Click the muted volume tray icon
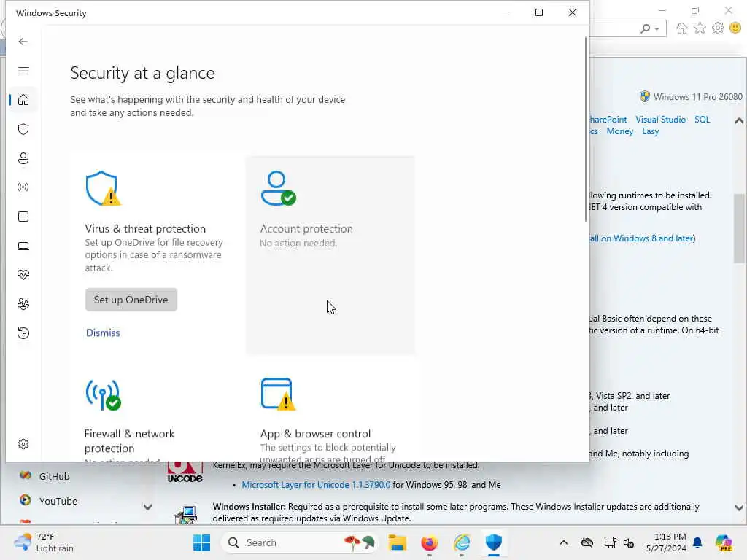This screenshot has height=560, width=747. [629, 542]
